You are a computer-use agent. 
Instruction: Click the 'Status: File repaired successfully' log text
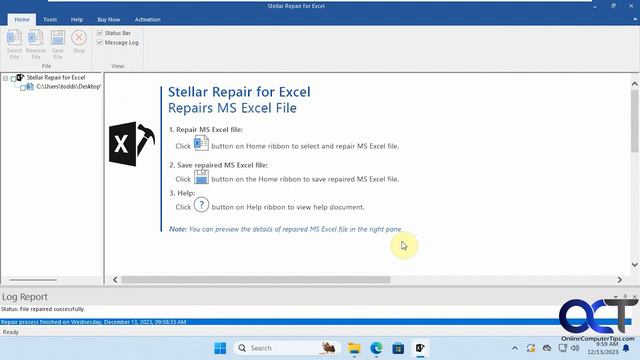(43, 309)
